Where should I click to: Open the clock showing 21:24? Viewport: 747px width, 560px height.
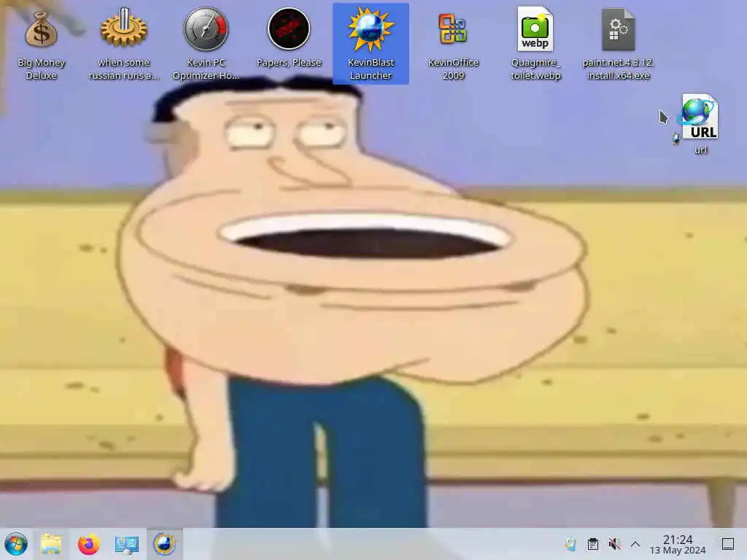point(678,544)
